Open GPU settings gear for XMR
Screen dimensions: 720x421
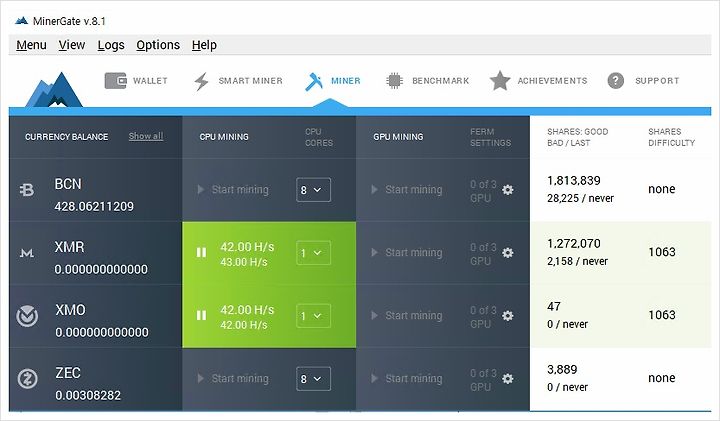click(507, 253)
